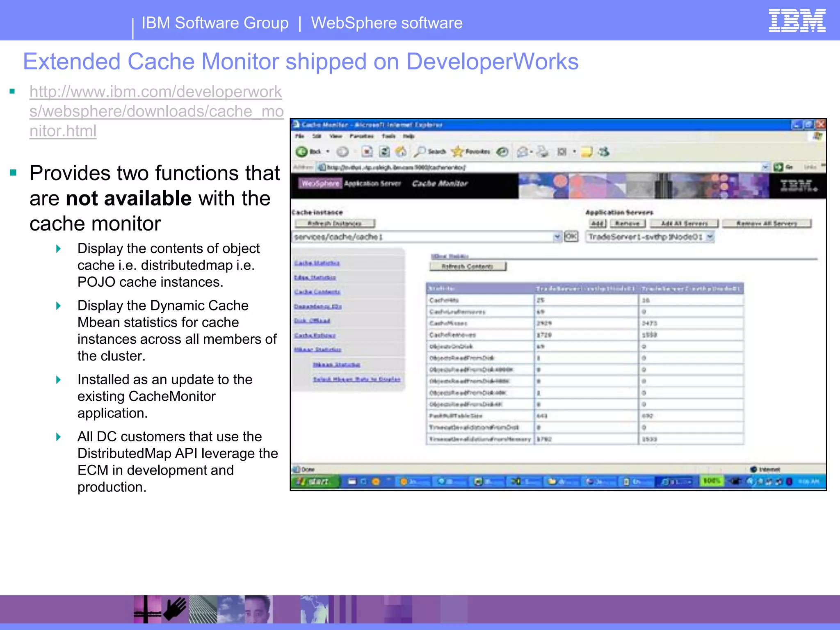Image resolution: width=840 pixels, height=630 pixels.
Task: Open Select Mbean Stats to Display link
Action: coord(356,379)
